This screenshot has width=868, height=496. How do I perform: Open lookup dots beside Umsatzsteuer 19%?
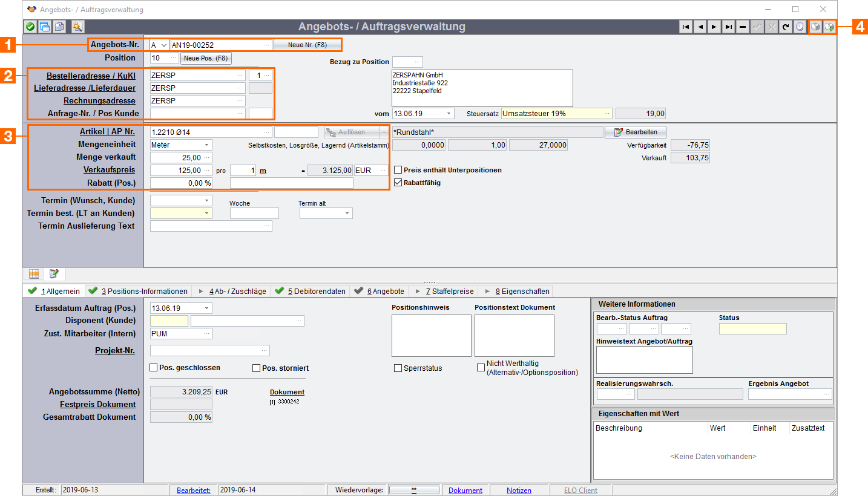click(607, 113)
